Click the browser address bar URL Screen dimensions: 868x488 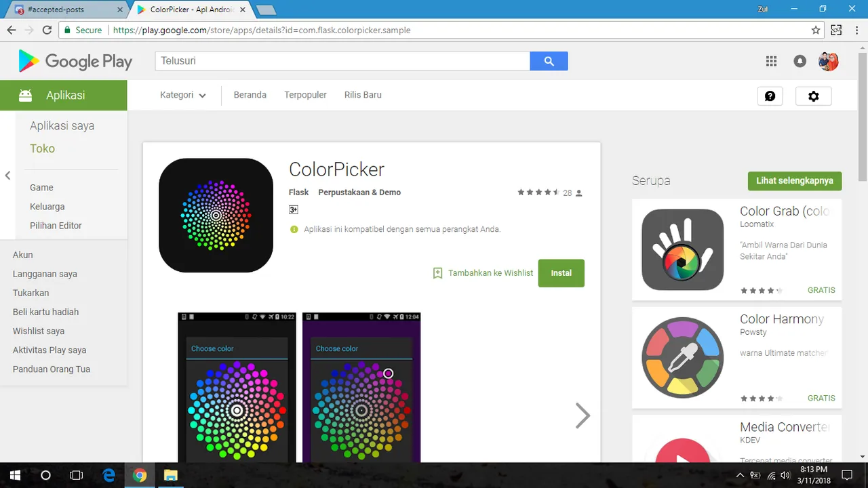(262, 30)
